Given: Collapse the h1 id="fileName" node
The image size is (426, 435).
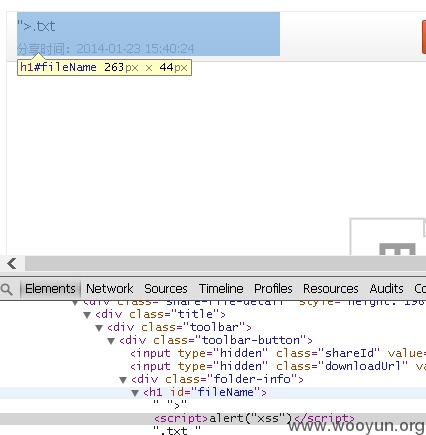Looking at the screenshot, I should [x=135, y=393].
